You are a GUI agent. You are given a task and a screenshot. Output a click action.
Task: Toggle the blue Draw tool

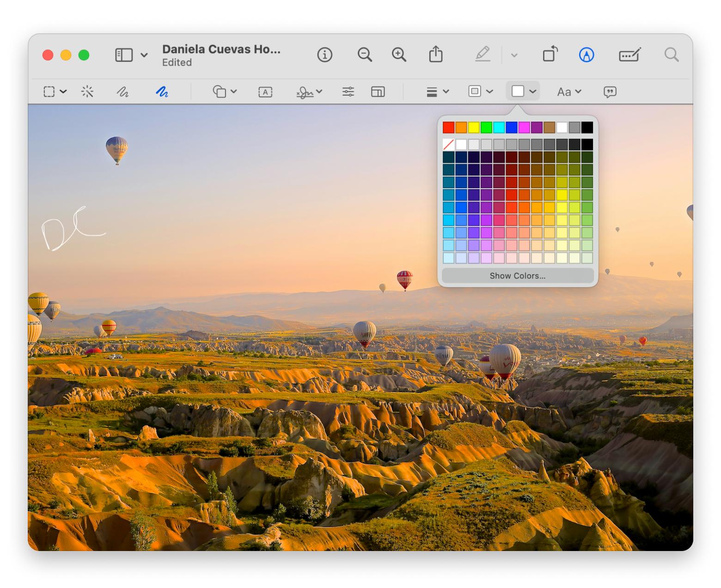(162, 92)
